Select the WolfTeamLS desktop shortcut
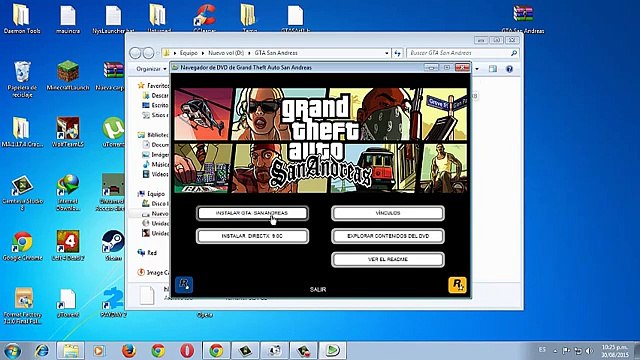Viewport: 640px width, 360px height. pos(68,132)
